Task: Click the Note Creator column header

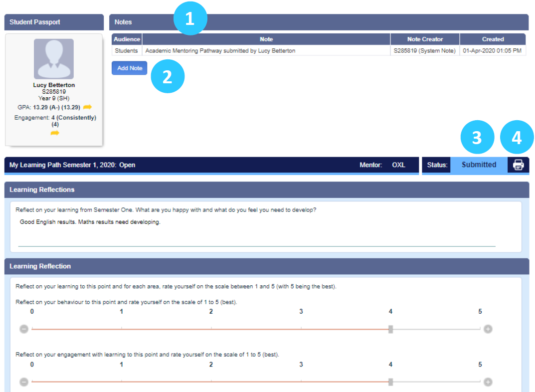Action: 425,39
